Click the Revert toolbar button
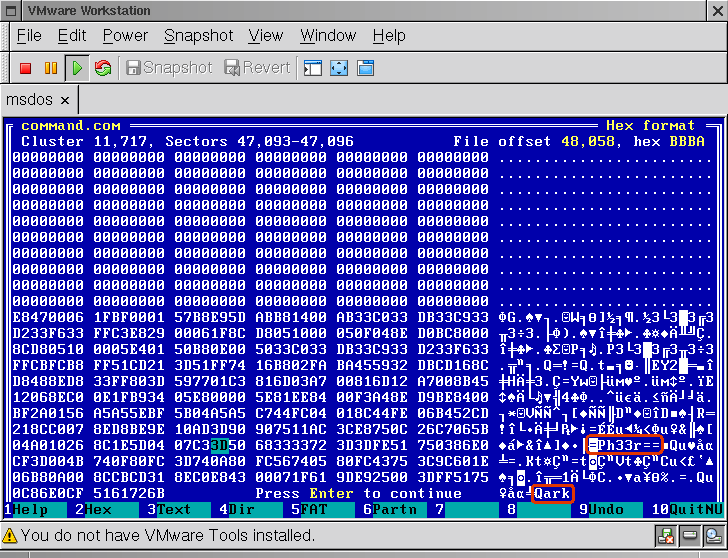The image size is (728, 558). point(258,68)
